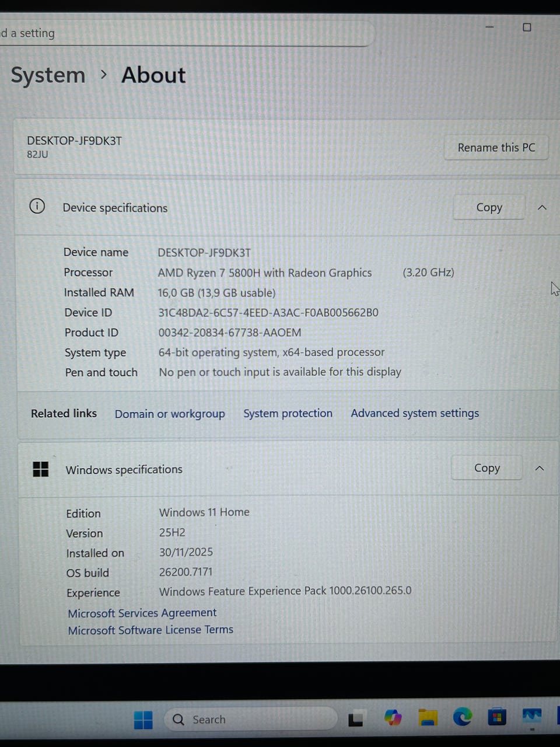Click the DESKTOP-JF9DK3T name in the header card
Image resolution: width=560 pixels, height=747 pixels.
click(x=74, y=141)
